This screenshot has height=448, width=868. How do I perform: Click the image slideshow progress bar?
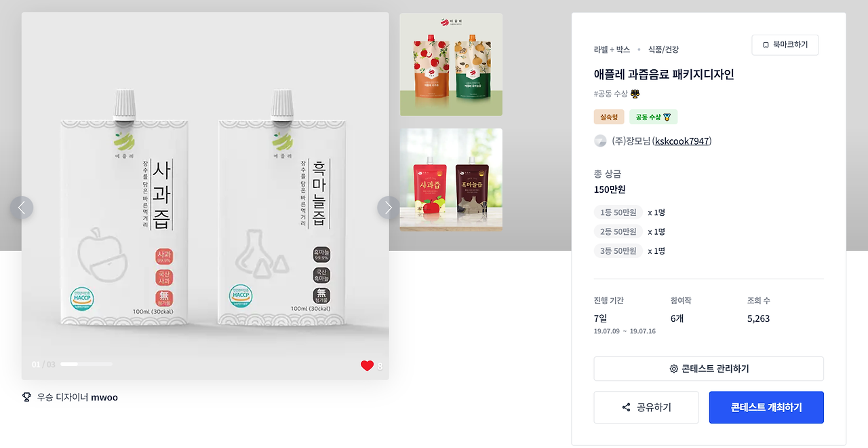(86, 365)
